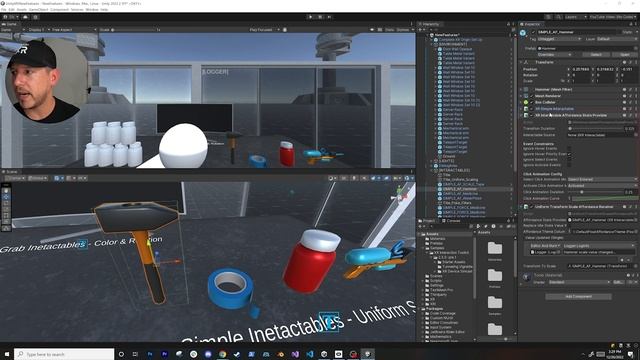Open the first folder thumbnail in Assets

[495, 248]
